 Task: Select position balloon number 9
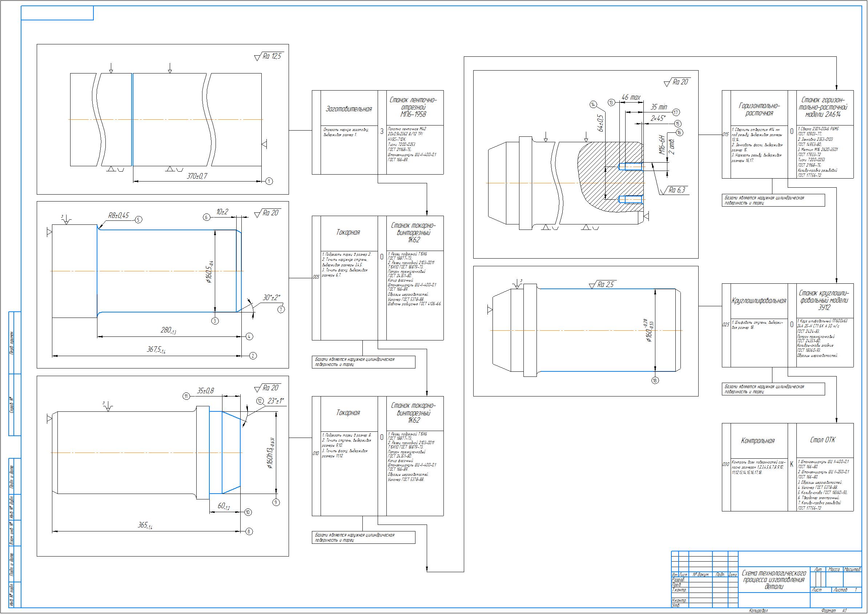pyautogui.click(x=276, y=502)
